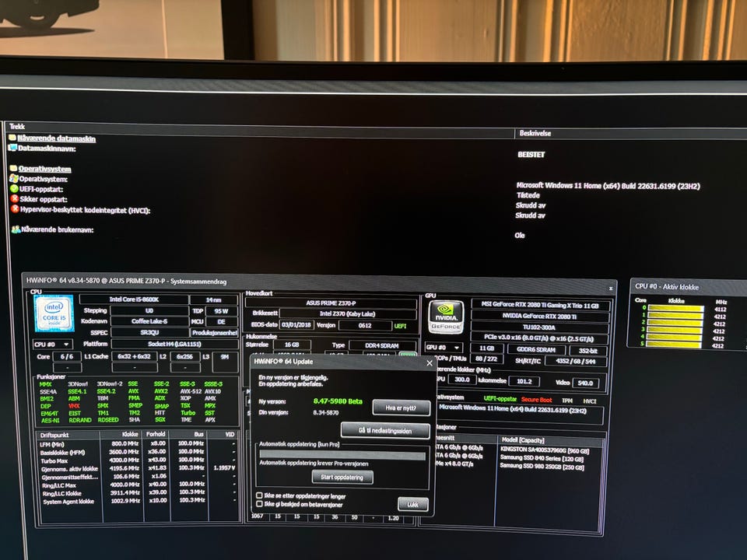Click the CPU name field Intel Core i5-8600K
The height and width of the screenshot is (560, 747).
tap(134, 299)
